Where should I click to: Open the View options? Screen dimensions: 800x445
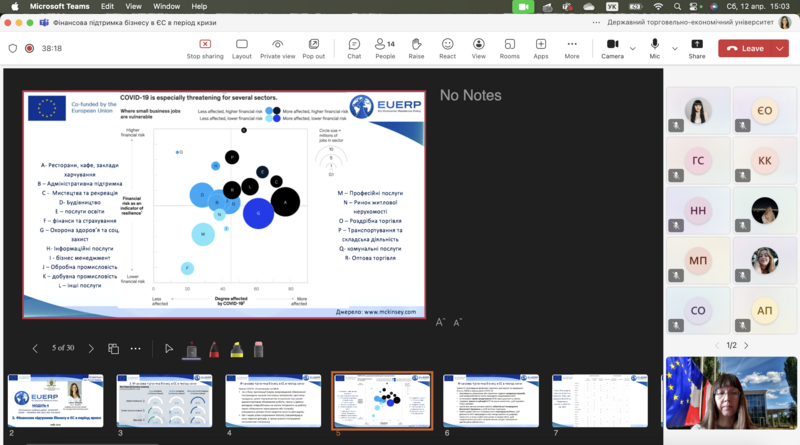479,48
